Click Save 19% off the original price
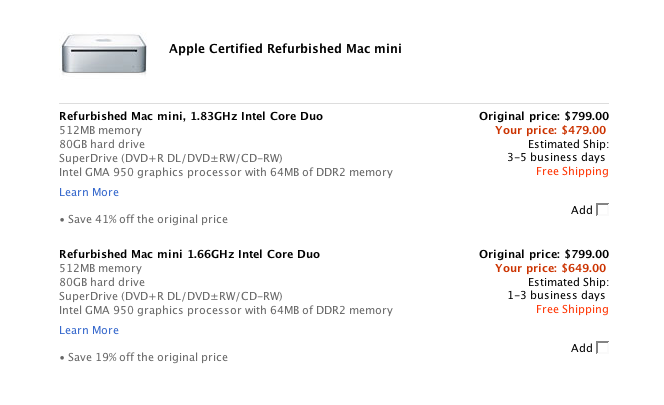664x405 pixels. point(144,358)
